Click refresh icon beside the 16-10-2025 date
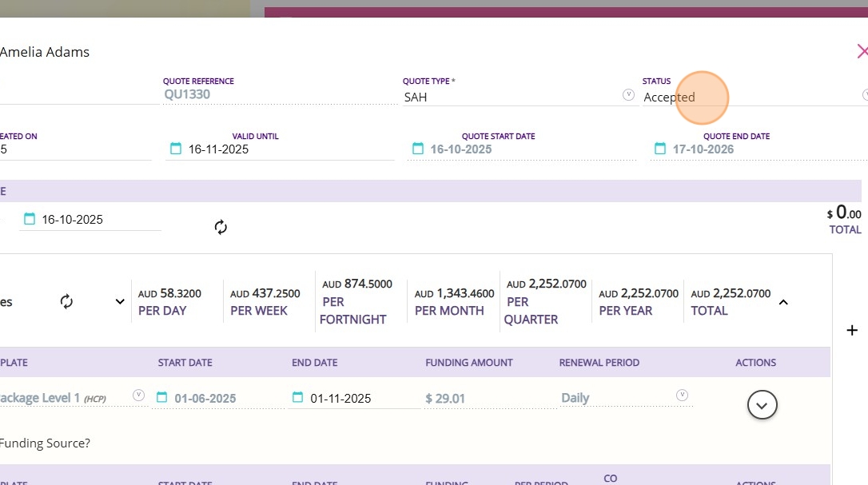Viewport: 868px width, 485px height. (x=221, y=227)
